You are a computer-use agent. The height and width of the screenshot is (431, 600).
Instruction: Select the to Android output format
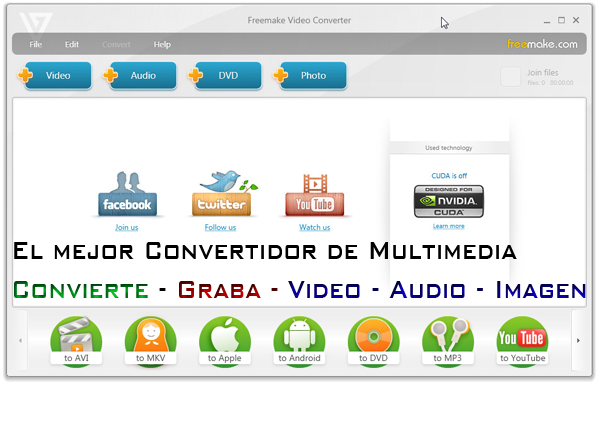pyautogui.click(x=299, y=342)
